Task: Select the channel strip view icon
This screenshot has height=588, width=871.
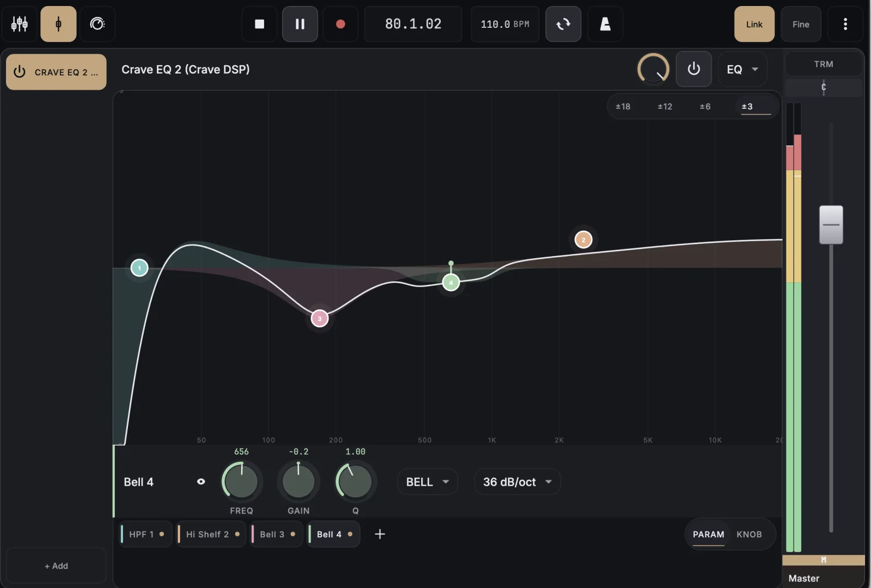Action: click(58, 24)
